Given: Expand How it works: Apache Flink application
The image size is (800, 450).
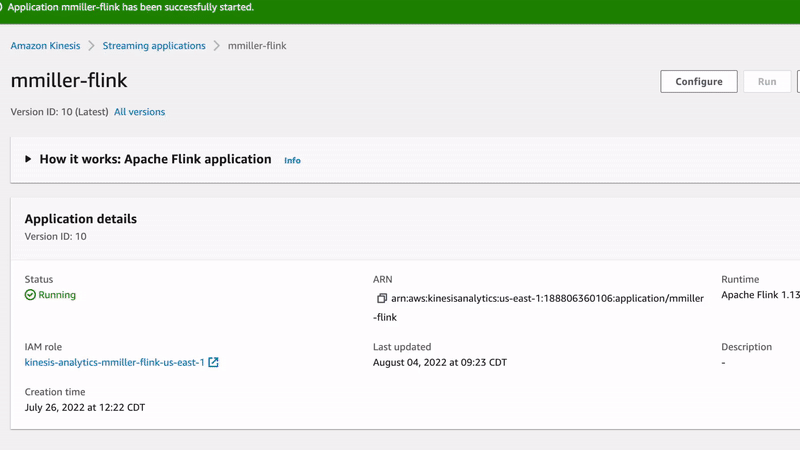Looking at the screenshot, I should pos(28,159).
